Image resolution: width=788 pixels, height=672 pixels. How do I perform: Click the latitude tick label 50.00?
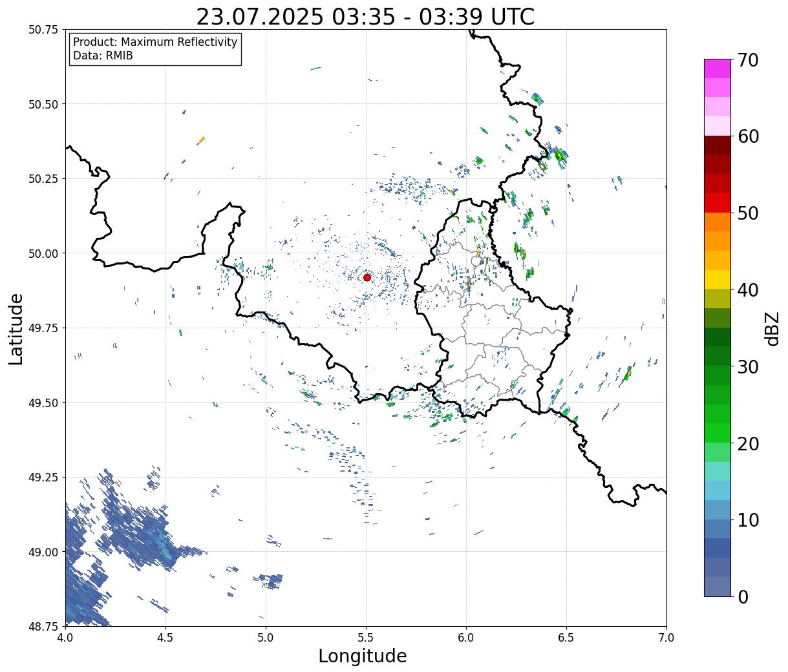click(x=43, y=253)
